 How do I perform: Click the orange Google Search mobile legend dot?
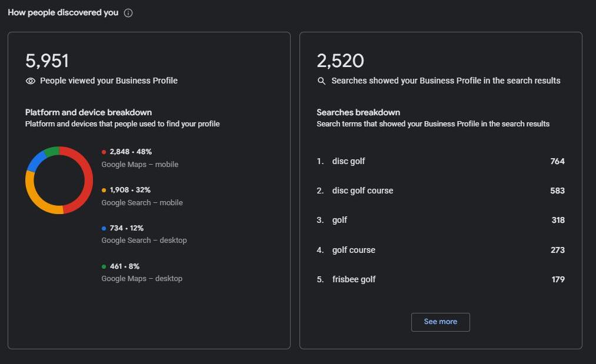(x=104, y=190)
